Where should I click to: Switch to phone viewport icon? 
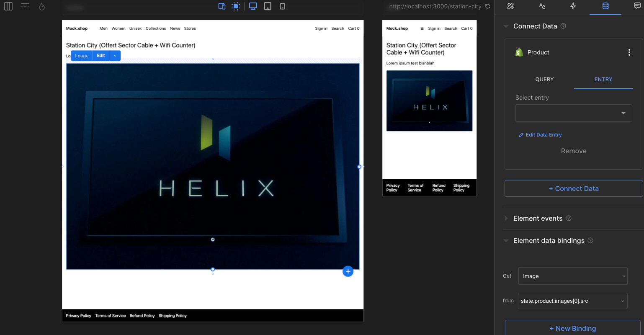(283, 6)
